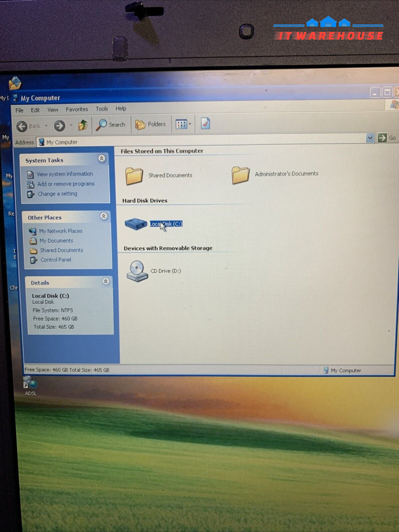Click the Forward arrow button
The image size is (399, 532).
coord(60,126)
